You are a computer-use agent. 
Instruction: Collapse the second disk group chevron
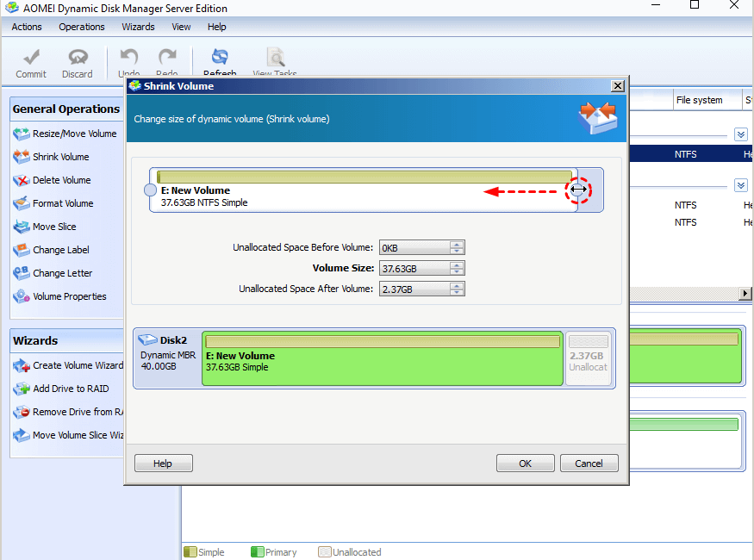[x=740, y=185]
